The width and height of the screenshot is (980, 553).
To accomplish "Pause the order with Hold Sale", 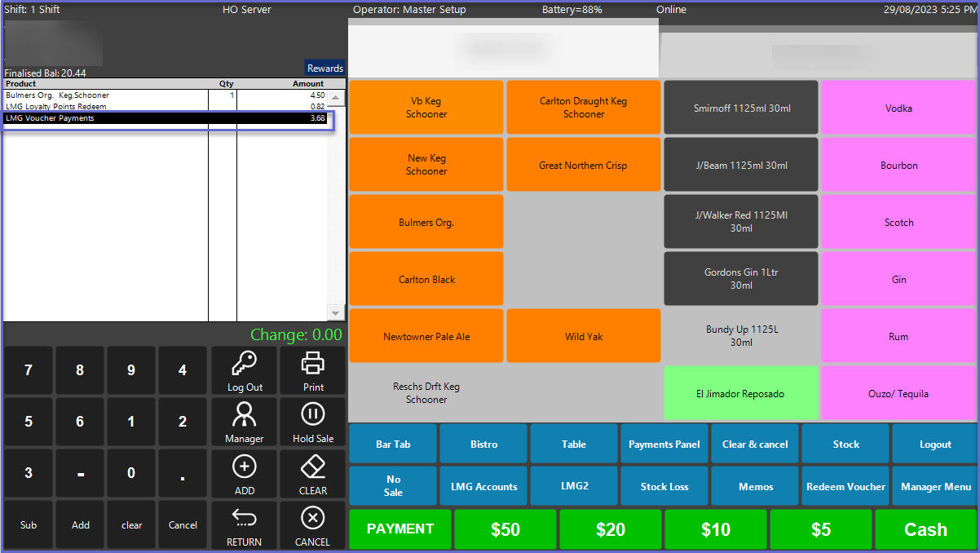I will point(313,422).
